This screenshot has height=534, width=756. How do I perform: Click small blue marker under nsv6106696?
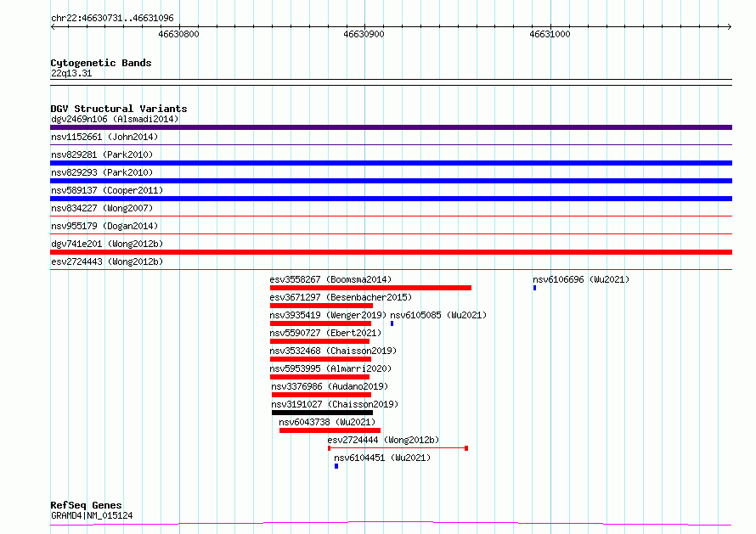[x=534, y=288]
